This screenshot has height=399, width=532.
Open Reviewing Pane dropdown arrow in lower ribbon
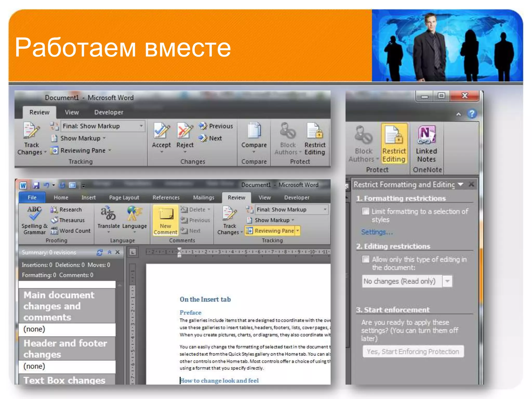pos(298,231)
